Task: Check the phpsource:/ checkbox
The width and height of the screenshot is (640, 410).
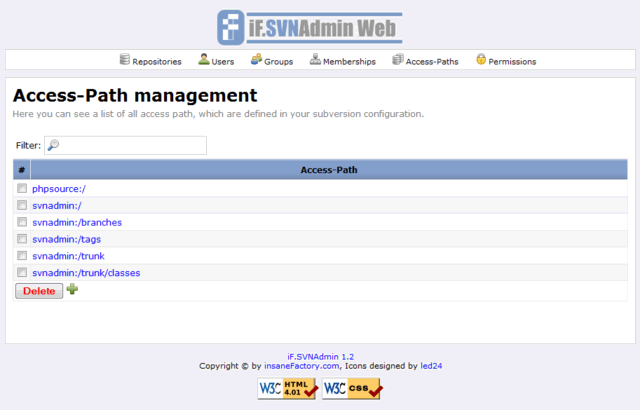Action: coord(22,188)
